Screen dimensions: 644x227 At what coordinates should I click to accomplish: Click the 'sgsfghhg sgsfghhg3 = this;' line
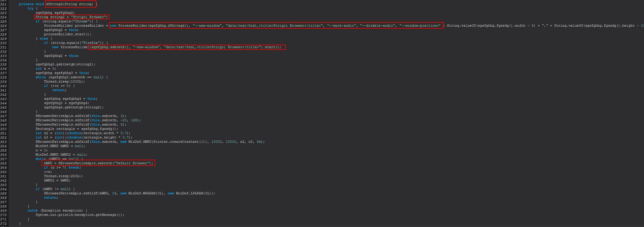pos(62,73)
